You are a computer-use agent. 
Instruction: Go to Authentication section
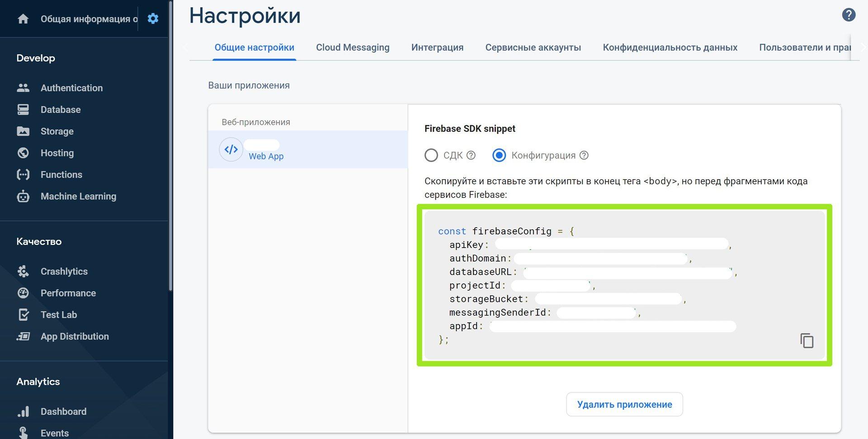[71, 88]
